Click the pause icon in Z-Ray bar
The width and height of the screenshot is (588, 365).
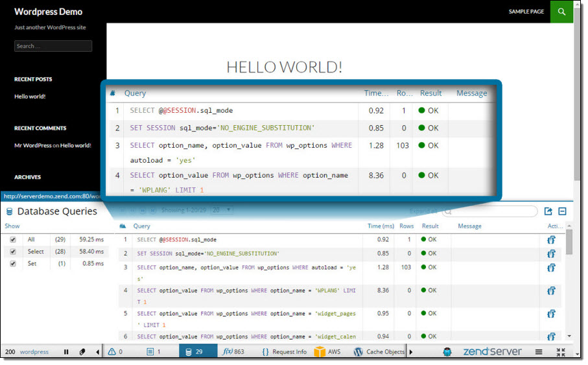tap(66, 352)
